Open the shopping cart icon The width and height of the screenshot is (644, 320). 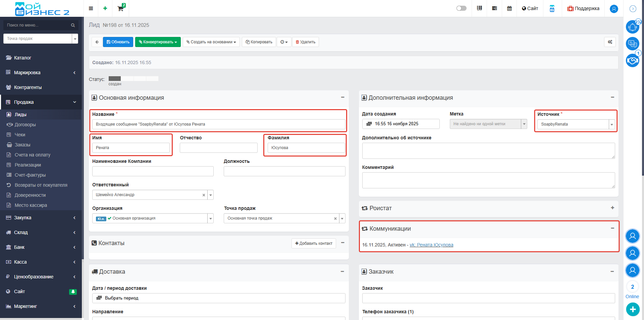(x=120, y=8)
